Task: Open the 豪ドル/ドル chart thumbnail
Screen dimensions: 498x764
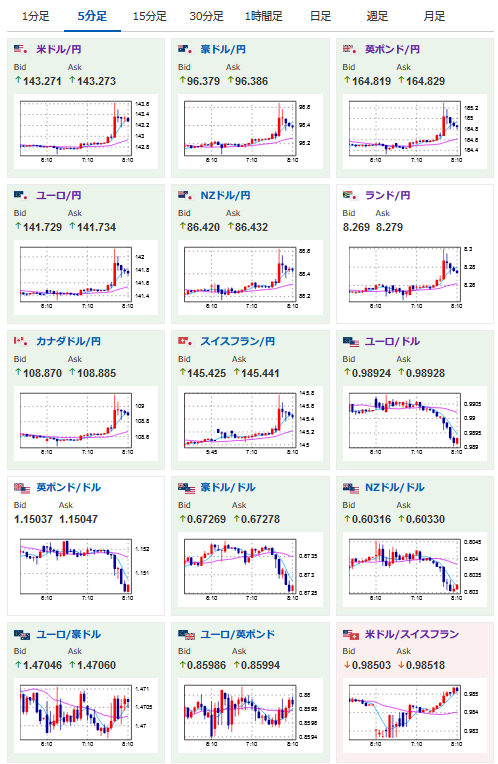Action: 250,570
